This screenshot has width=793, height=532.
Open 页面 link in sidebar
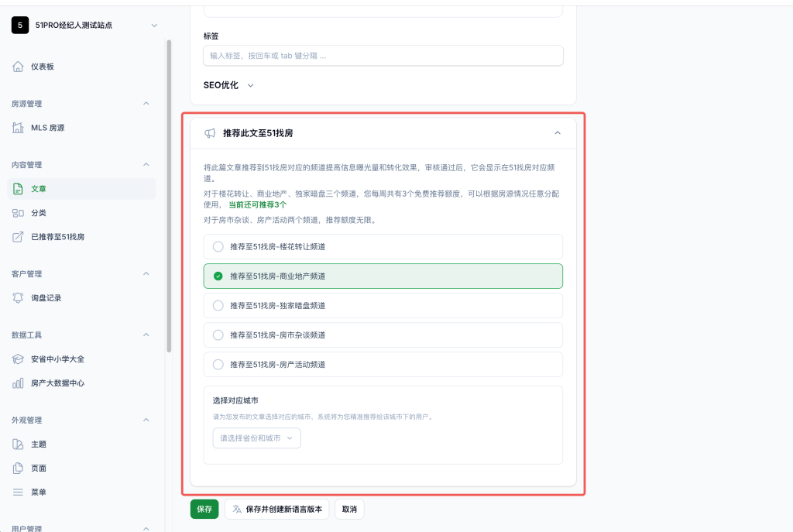point(81,469)
